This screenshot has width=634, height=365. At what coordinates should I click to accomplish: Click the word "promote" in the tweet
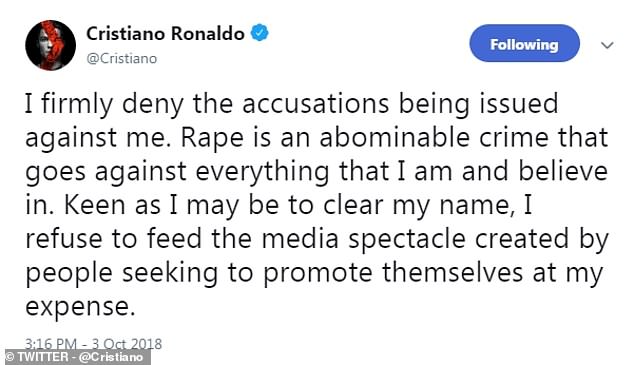pyautogui.click(x=317, y=274)
